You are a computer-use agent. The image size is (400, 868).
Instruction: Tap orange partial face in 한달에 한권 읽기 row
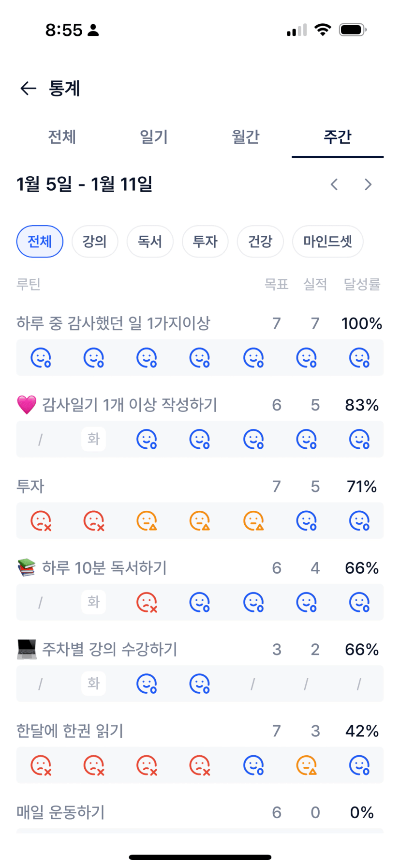pos(307,765)
